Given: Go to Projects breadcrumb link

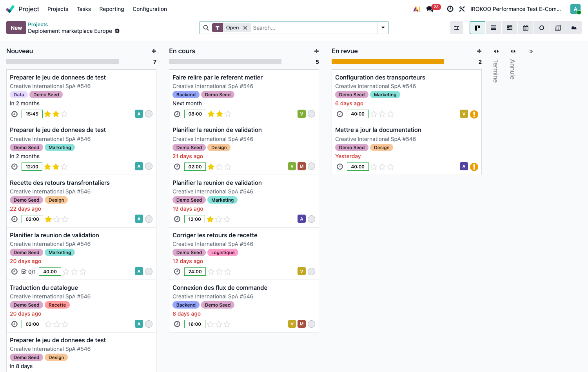Looking at the screenshot, I should (38, 24).
